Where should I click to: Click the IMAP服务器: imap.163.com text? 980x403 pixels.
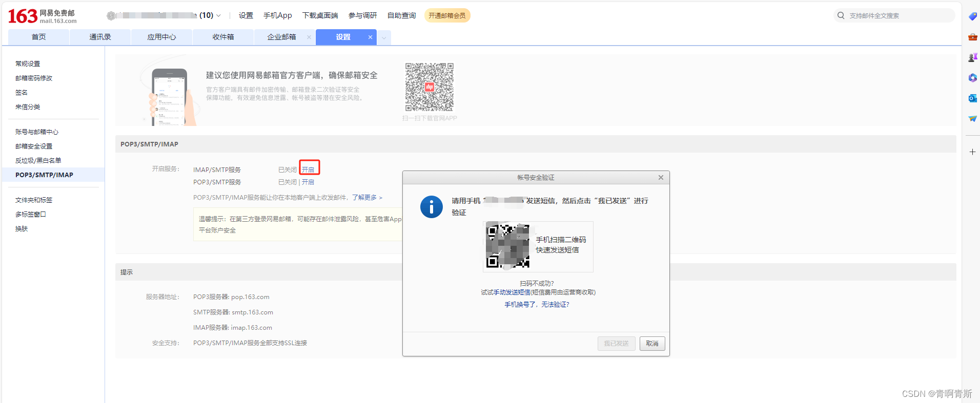pos(233,328)
